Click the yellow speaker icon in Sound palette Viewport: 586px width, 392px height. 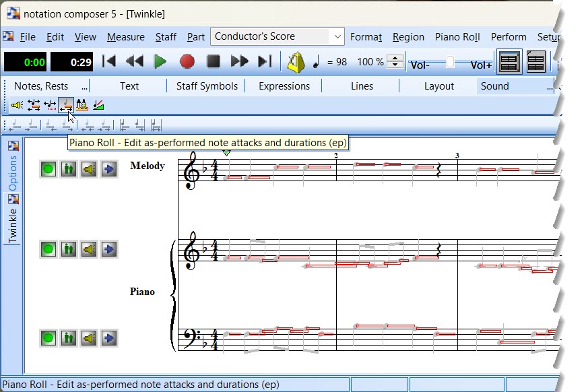pos(18,105)
